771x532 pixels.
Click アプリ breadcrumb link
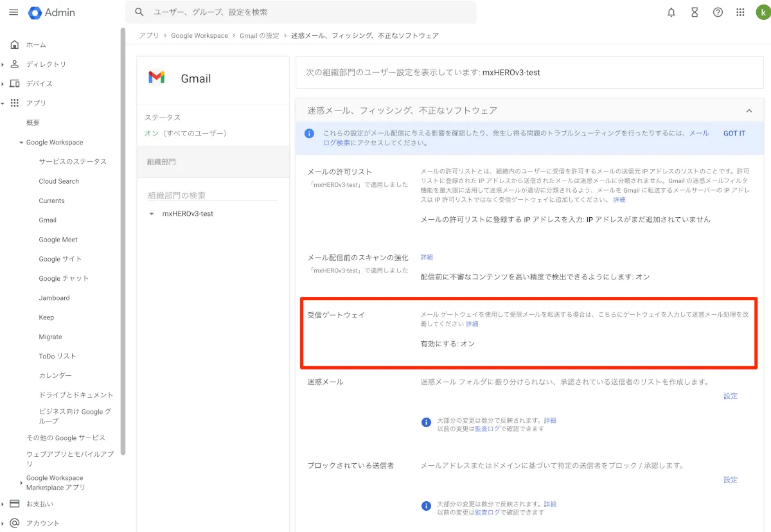149,35
